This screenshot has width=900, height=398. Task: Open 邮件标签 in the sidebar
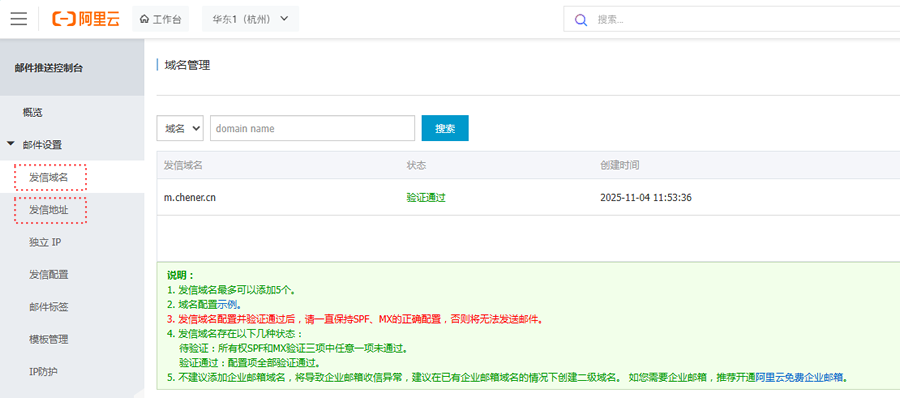tap(48, 307)
